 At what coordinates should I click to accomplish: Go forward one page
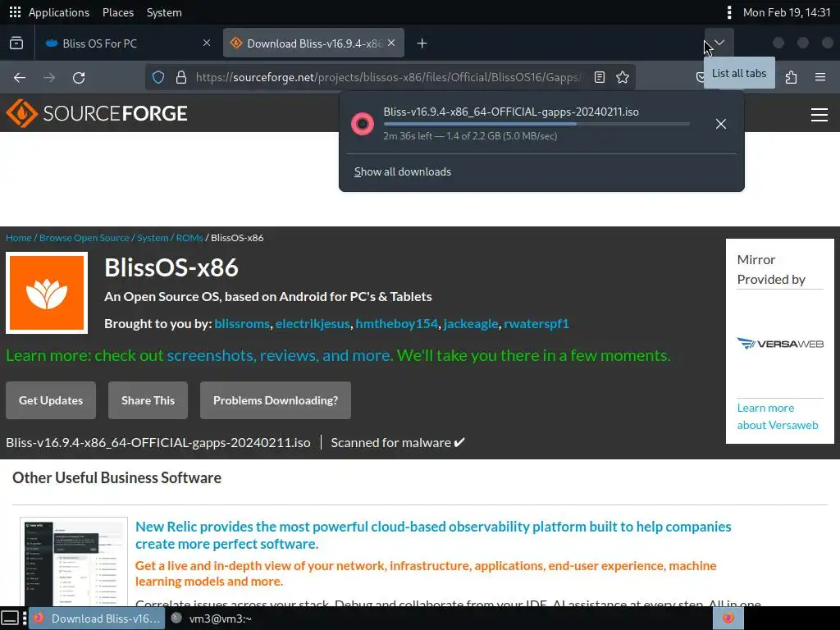click(x=49, y=78)
